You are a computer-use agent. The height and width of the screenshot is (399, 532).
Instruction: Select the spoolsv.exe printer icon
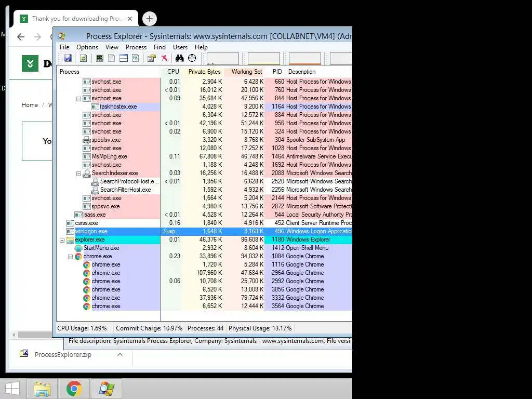click(87, 140)
